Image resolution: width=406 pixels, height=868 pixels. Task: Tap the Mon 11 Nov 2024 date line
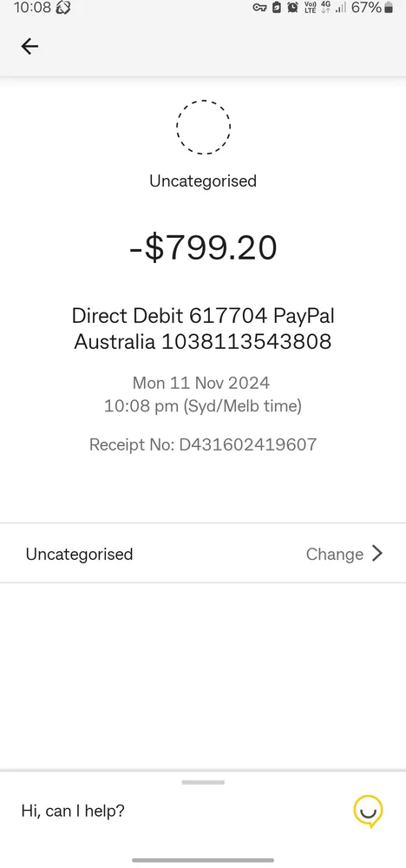click(201, 383)
